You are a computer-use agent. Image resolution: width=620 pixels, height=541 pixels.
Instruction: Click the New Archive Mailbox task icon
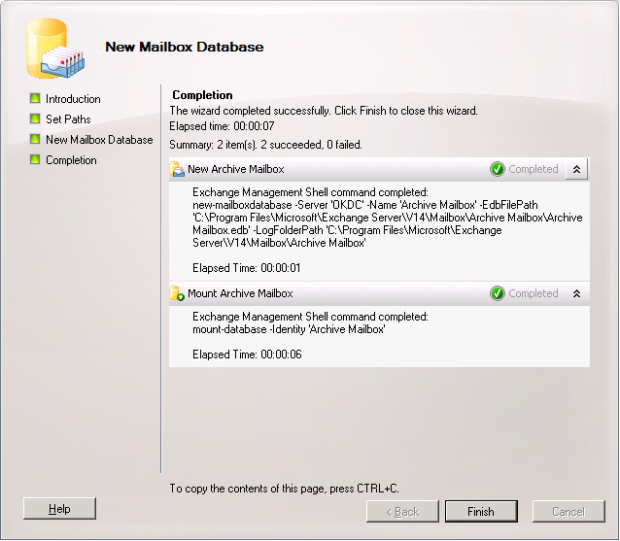(x=177, y=169)
